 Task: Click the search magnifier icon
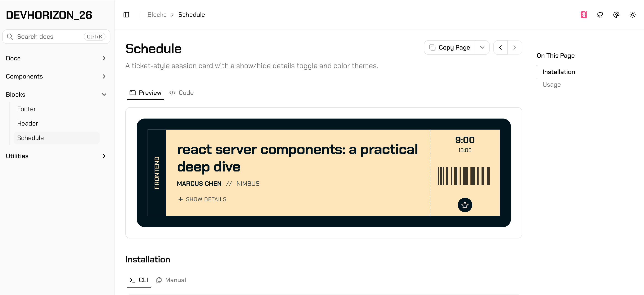pyautogui.click(x=10, y=37)
